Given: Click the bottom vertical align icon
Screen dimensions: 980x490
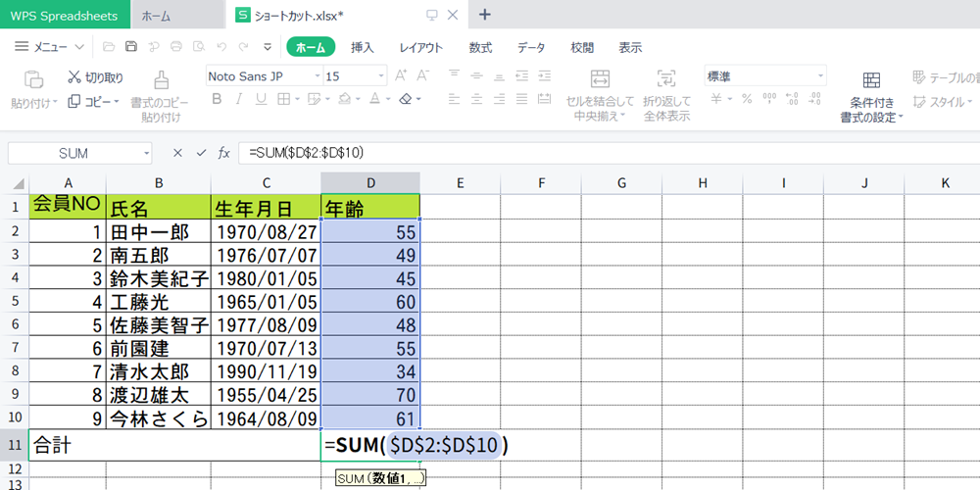Looking at the screenshot, I should pyautogui.click(x=500, y=76).
